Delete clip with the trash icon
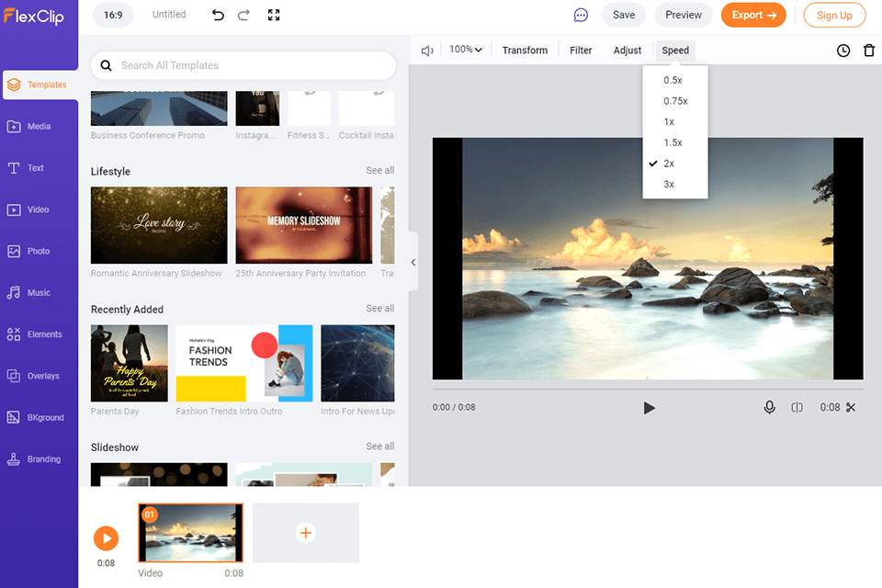Image resolution: width=882 pixels, height=588 pixels. click(x=869, y=51)
